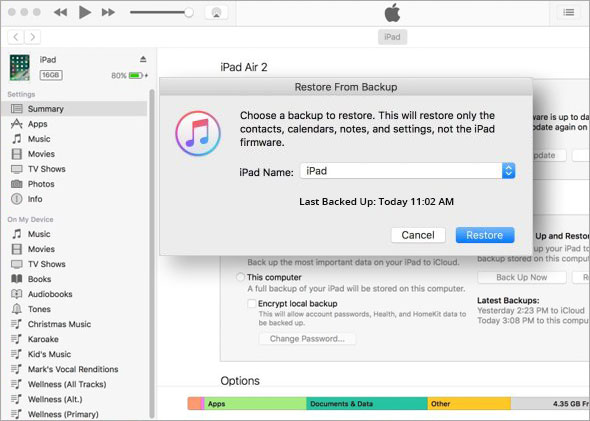
Task: Click the Change Password button
Action: [x=307, y=339]
